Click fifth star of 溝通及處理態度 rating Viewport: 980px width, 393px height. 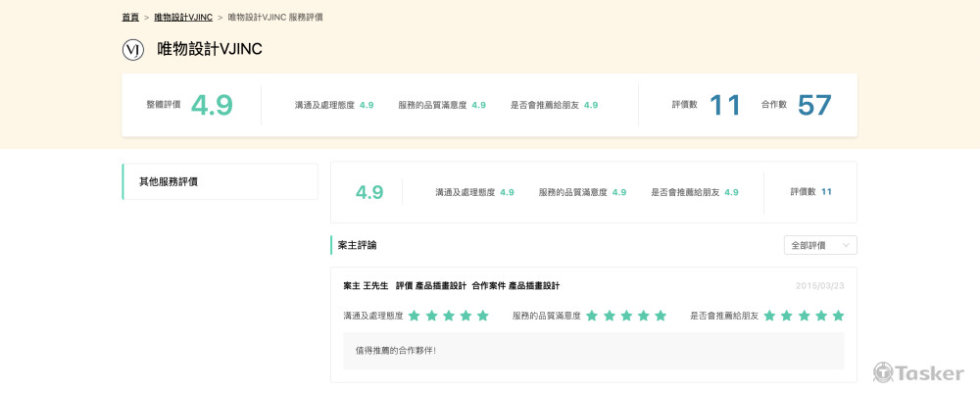[x=482, y=316]
